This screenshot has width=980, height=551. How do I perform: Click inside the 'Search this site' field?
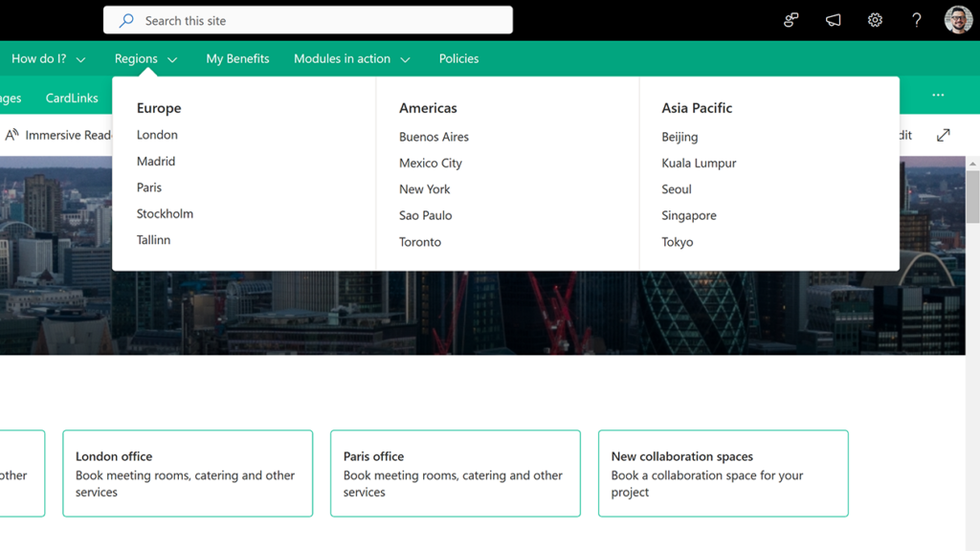tap(306, 19)
